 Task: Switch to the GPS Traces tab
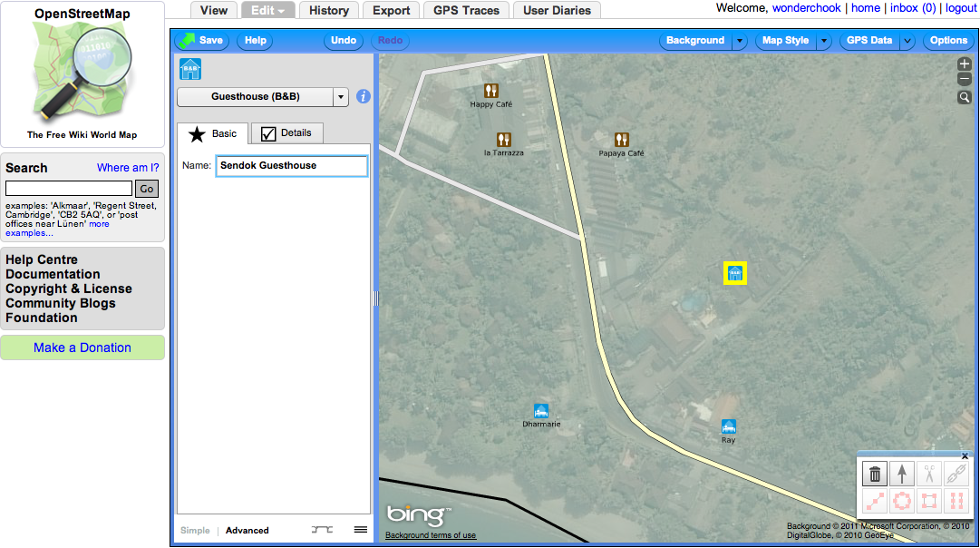(x=468, y=11)
